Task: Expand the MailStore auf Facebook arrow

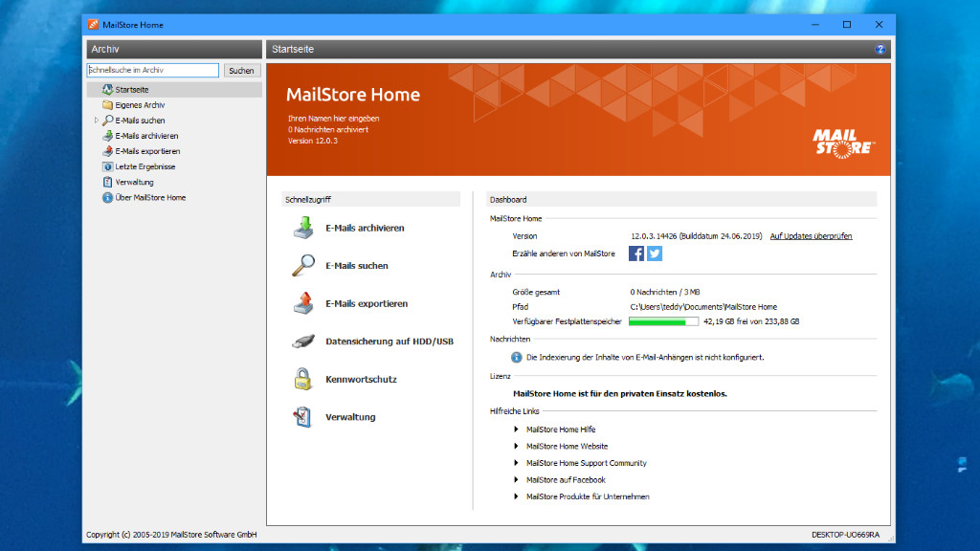Action: pos(517,480)
